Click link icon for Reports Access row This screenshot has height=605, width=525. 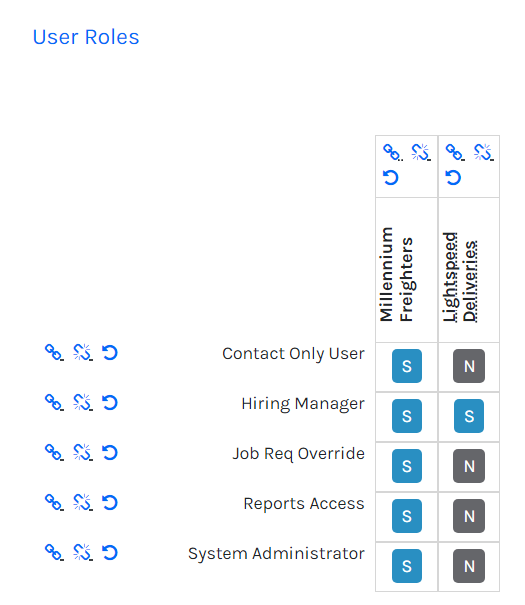coord(54,502)
